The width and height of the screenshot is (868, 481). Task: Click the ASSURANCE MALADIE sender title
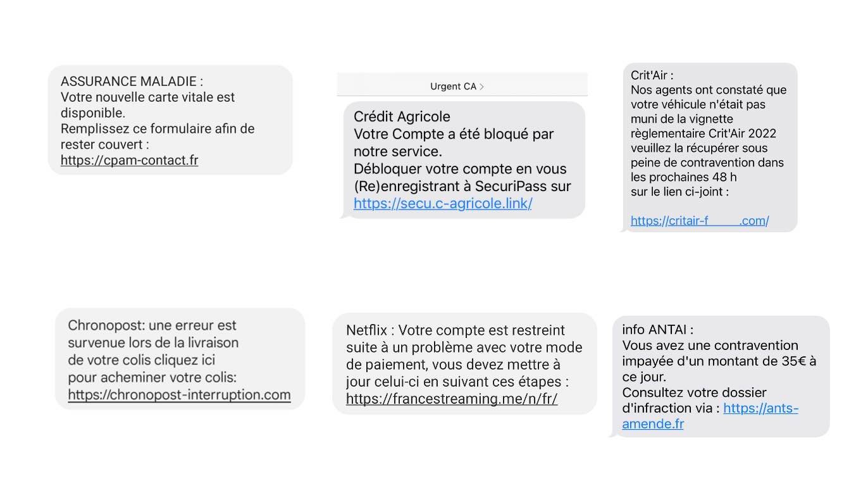[132, 82]
